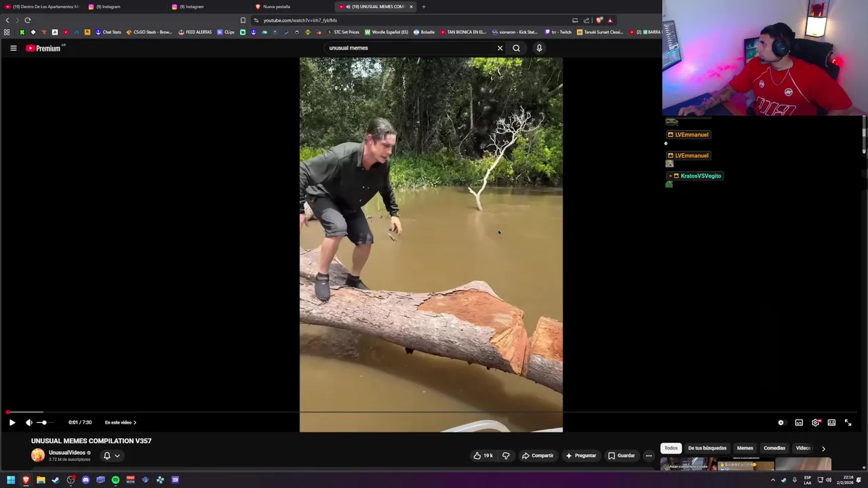Open Spotify from the taskbar
The height and width of the screenshot is (488, 868).
coord(115,480)
